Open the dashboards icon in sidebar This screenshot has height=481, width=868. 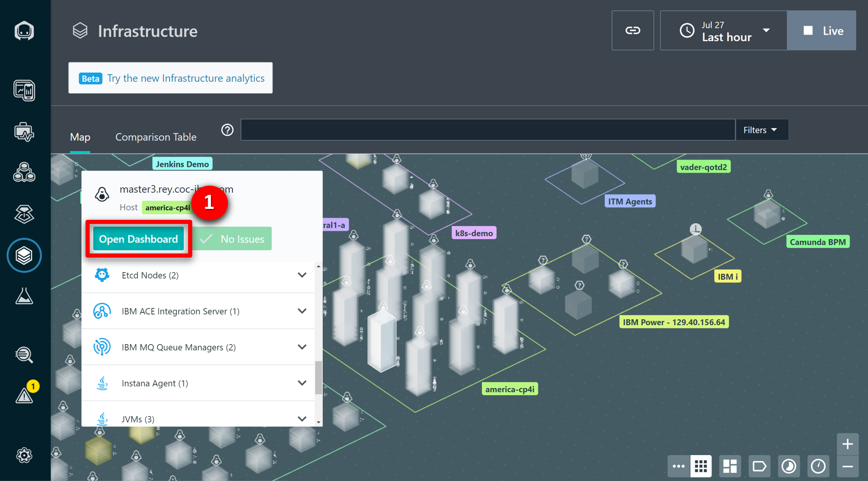click(x=24, y=91)
